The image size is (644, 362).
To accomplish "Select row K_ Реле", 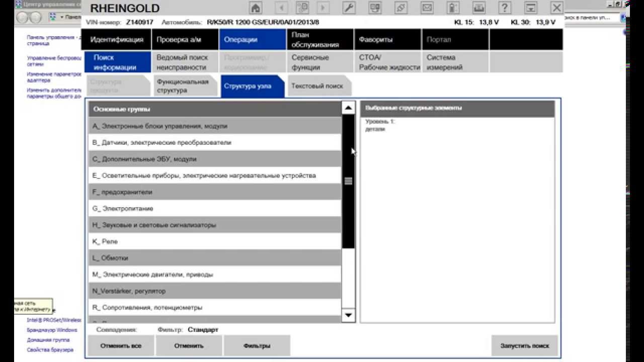I will [215, 241].
